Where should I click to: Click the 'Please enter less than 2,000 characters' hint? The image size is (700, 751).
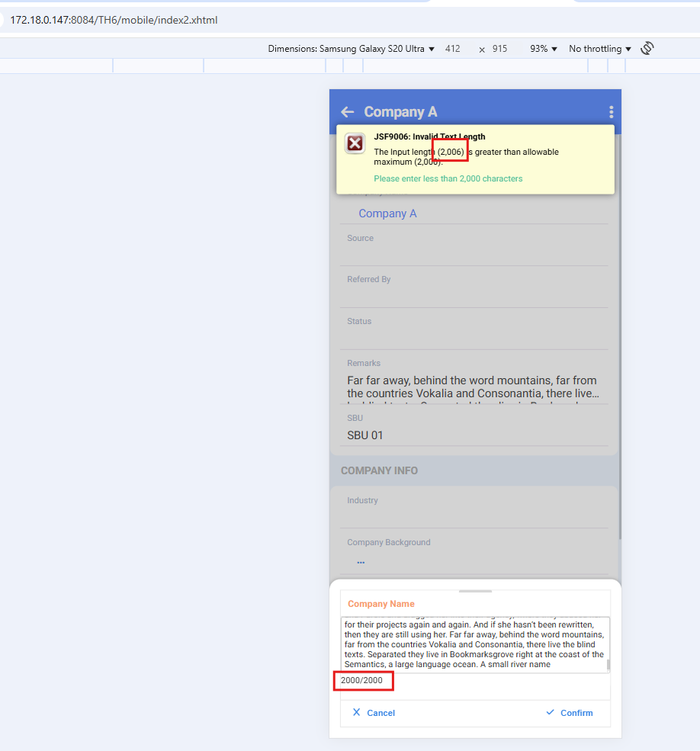tap(448, 178)
